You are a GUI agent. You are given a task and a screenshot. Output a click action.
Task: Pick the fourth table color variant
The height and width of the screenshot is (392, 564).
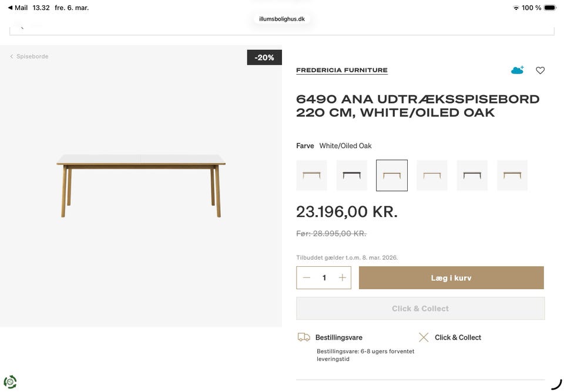click(432, 175)
